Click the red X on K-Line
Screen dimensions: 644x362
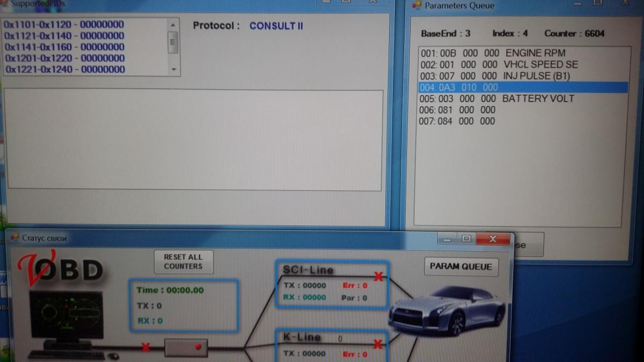coord(378,344)
